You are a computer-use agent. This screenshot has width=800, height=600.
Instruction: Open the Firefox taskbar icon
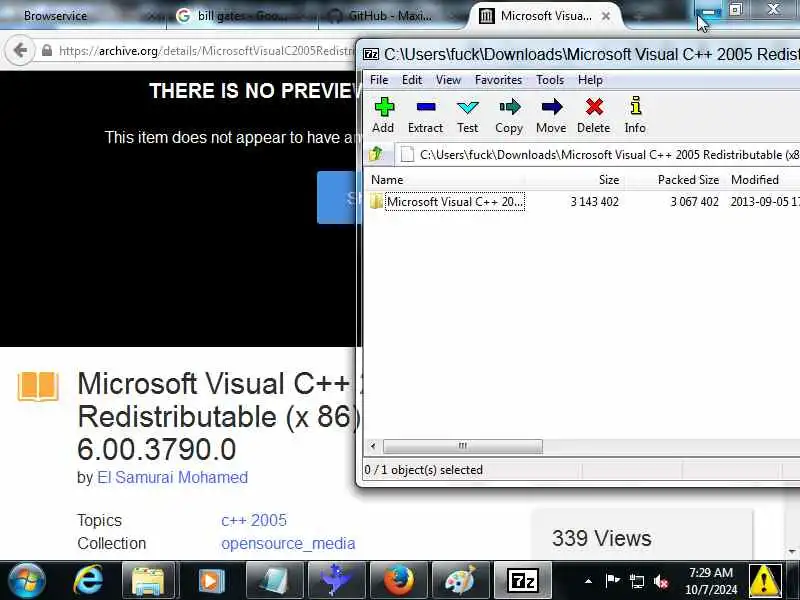(398, 581)
